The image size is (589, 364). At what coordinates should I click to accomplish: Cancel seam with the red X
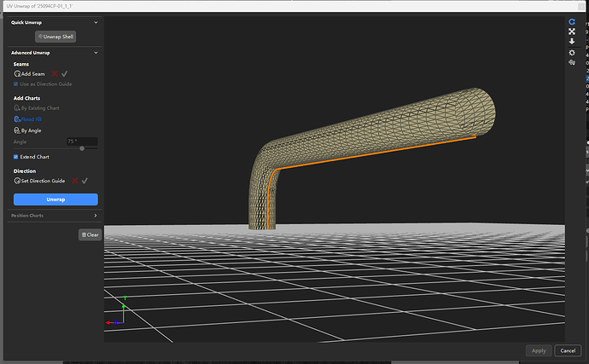[x=55, y=74]
